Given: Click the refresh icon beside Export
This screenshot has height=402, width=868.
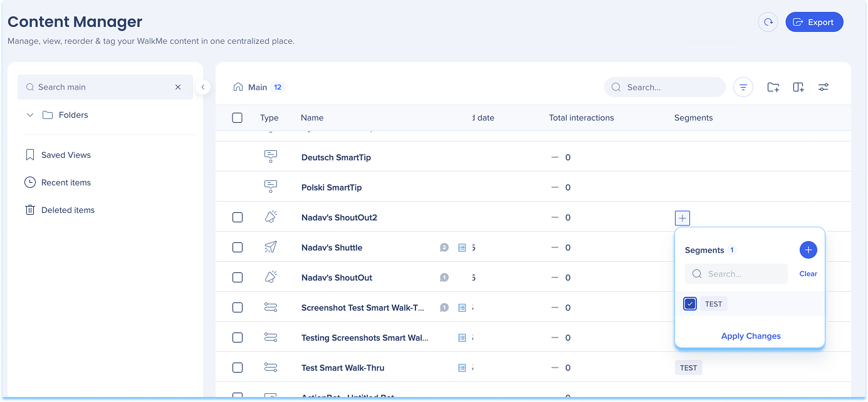Looking at the screenshot, I should pos(768,22).
